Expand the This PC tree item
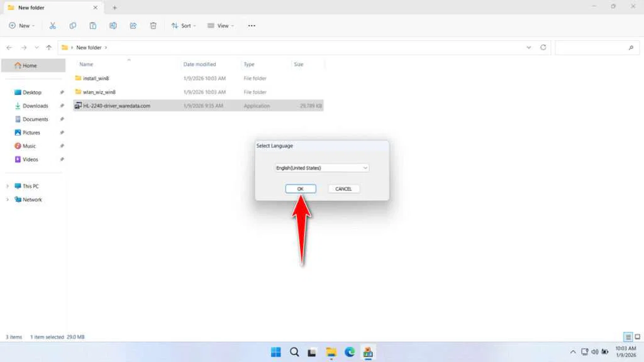This screenshot has width=644, height=362. click(8, 185)
